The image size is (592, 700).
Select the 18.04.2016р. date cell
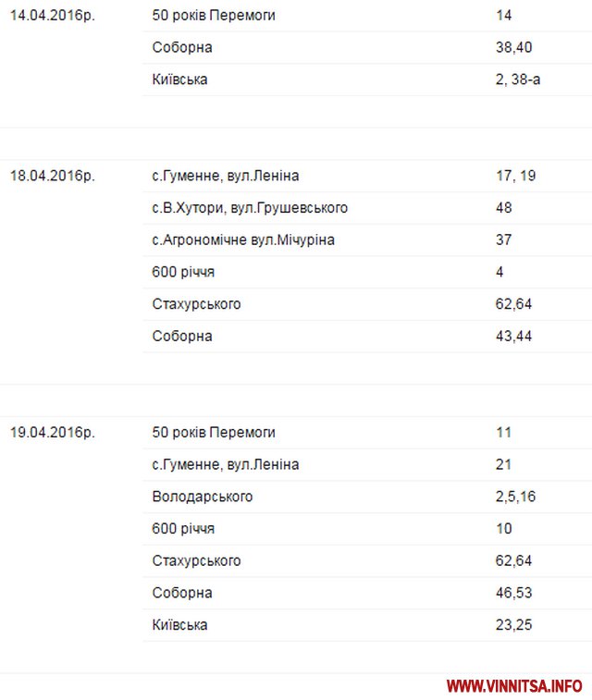tap(53, 176)
